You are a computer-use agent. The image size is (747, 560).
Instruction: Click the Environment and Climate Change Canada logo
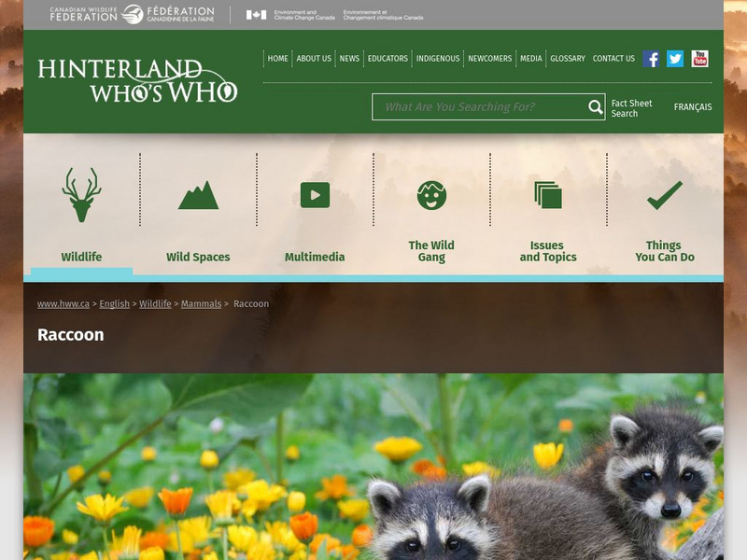334,15
